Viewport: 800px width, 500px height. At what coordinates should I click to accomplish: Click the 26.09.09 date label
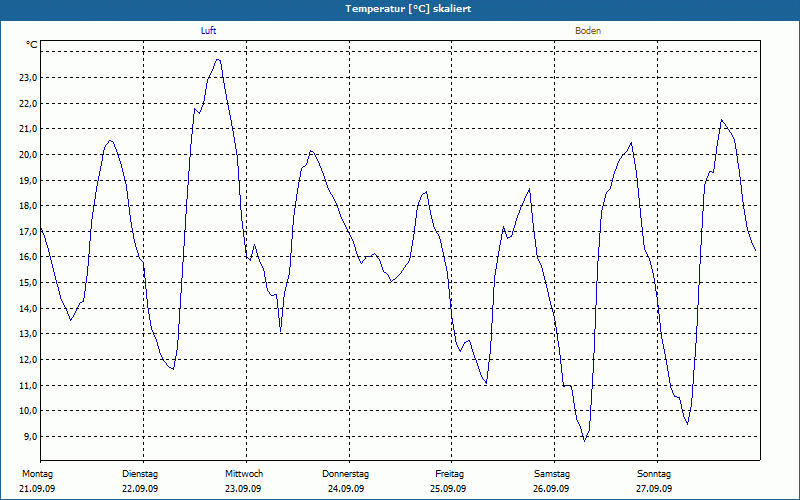551,489
